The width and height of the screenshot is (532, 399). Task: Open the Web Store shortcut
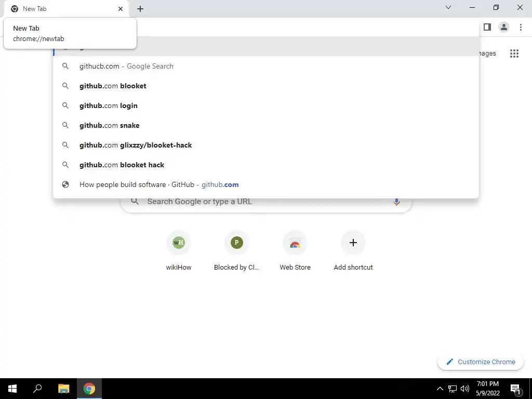click(x=295, y=251)
